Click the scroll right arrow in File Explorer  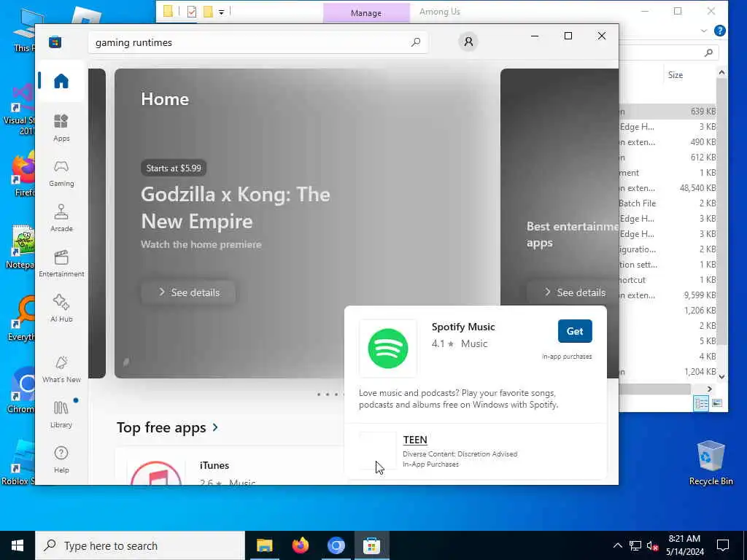point(710,389)
